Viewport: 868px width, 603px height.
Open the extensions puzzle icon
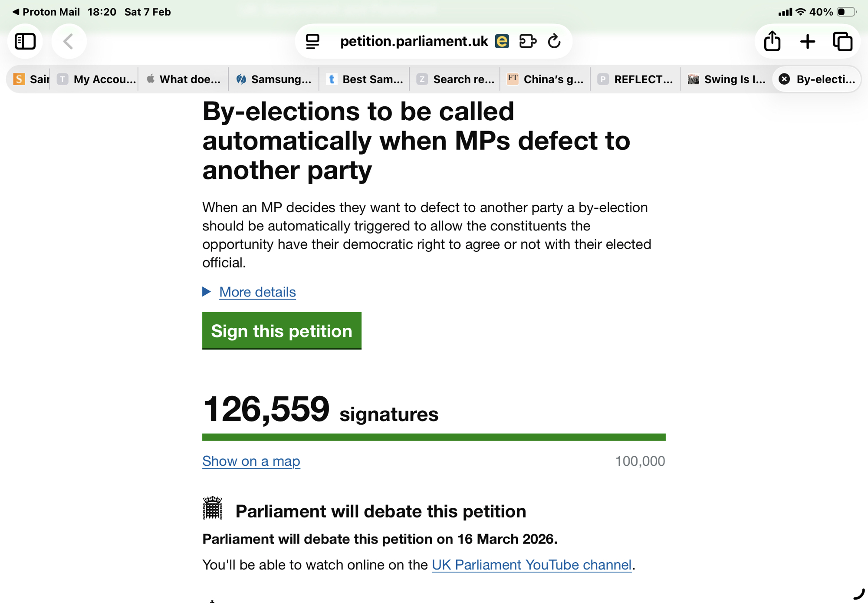tap(528, 42)
